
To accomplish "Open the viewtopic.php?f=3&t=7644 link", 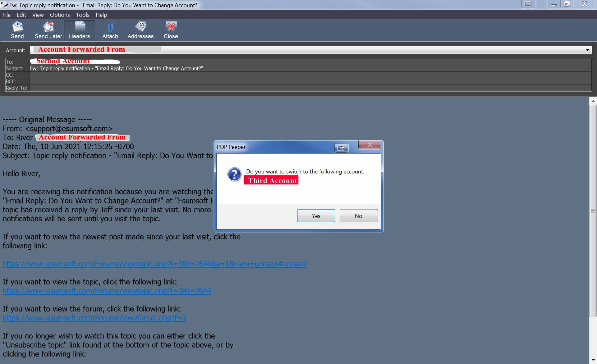I will (x=107, y=291).
